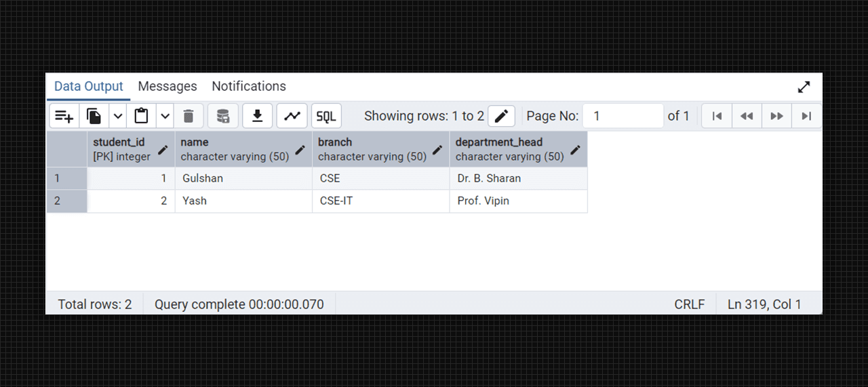Show the SQL query button
Image resolution: width=868 pixels, height=387 pixels.
(x=326, y=116)
